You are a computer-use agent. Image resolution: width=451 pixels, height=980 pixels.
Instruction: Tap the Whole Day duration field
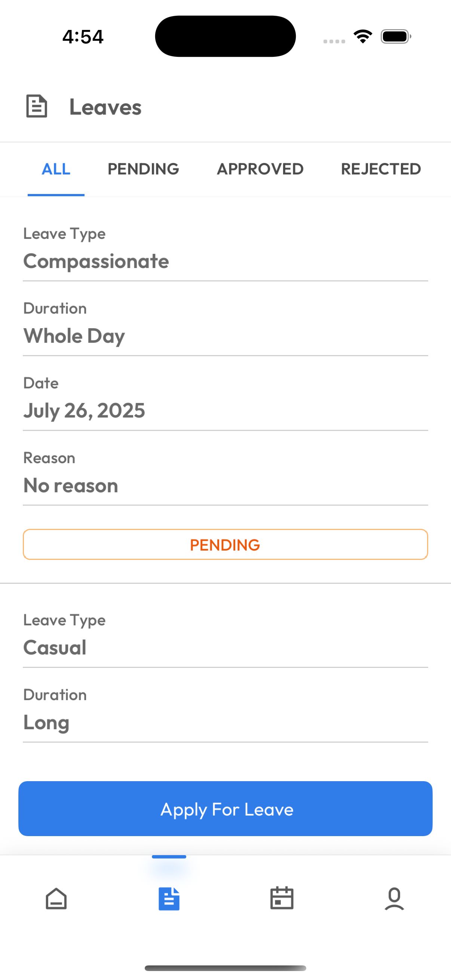pyautogui.click(x=74, y=336)
